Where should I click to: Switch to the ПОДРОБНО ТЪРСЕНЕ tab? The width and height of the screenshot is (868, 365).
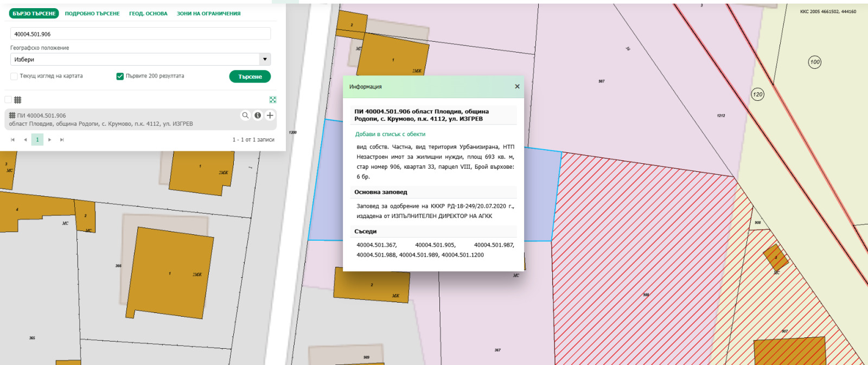click(x=92, y=14)
